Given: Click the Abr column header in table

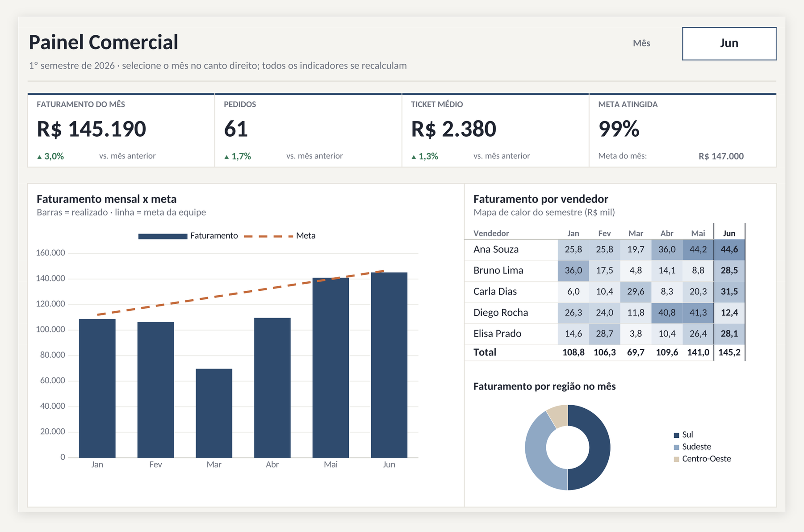Looking at the screenshot, I should click(667, 233).
